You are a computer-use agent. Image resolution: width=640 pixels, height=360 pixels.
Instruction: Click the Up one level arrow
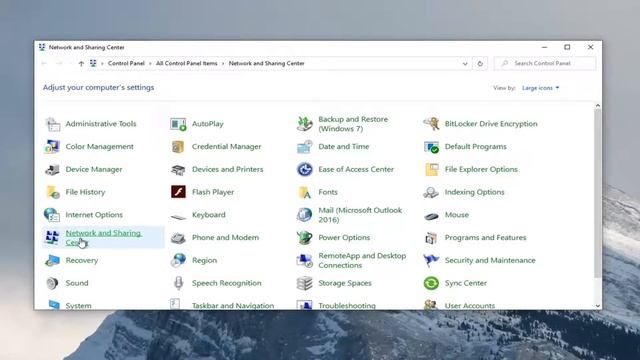click(x=81, y=64)
